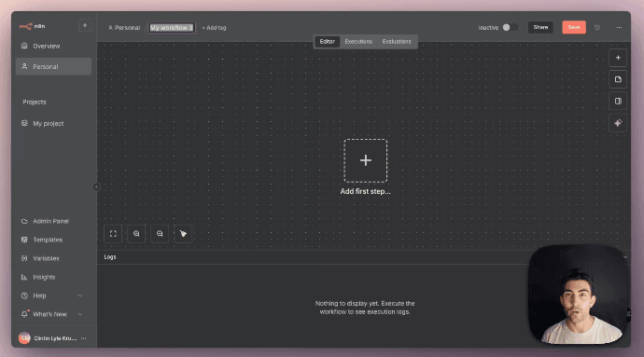The height and width of the screenshot is (357, 644).
Task: Click the Personal breadcrumb link
Action: pos(123,28)
